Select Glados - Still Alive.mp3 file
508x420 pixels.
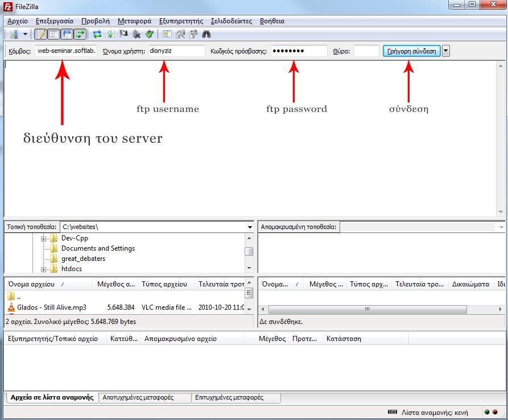(52, 307)
